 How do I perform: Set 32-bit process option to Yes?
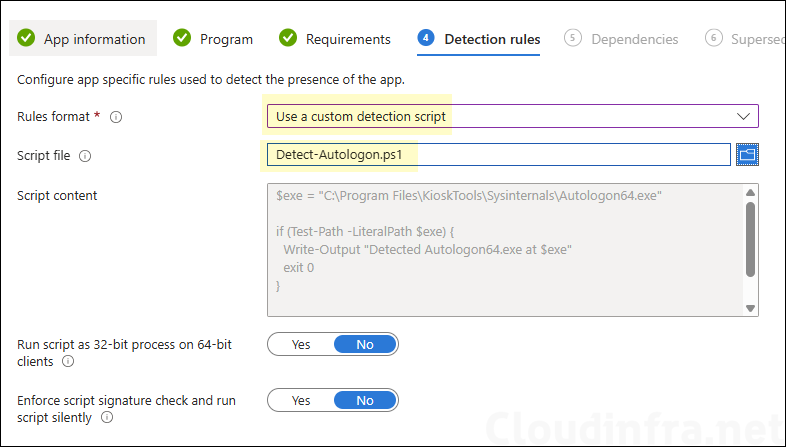coord(300,344)
